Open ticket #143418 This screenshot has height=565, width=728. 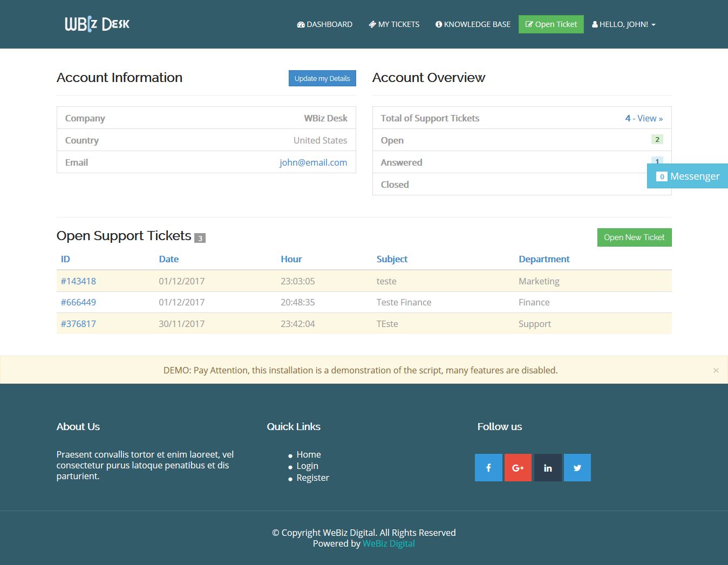click(x=78, y=281)
